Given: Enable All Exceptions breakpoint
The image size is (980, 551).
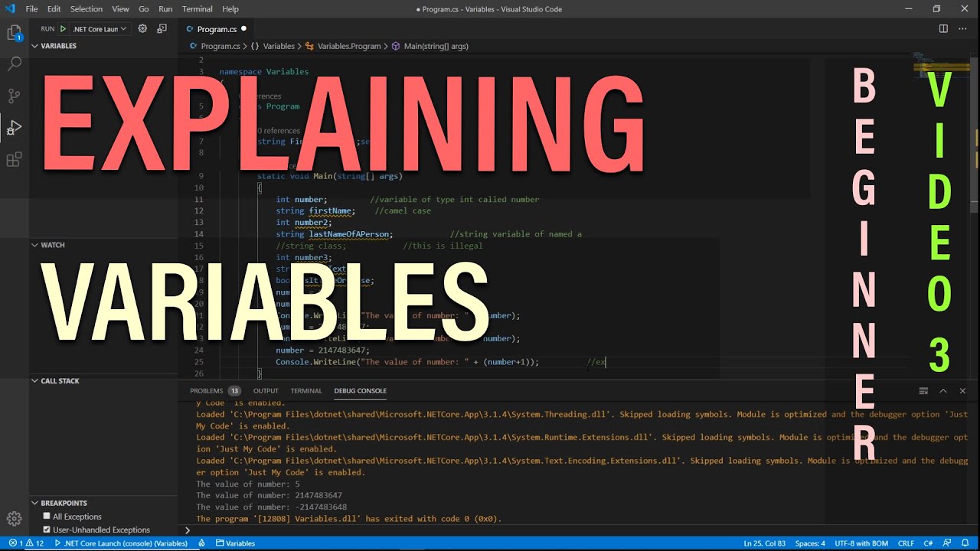Looking at the screenshot, I should pyautogui.click(x=47, y=517).
